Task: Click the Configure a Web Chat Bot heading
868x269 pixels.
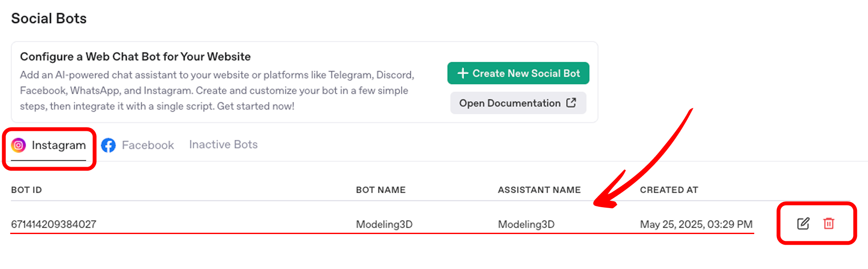Action: click(136, 57)
